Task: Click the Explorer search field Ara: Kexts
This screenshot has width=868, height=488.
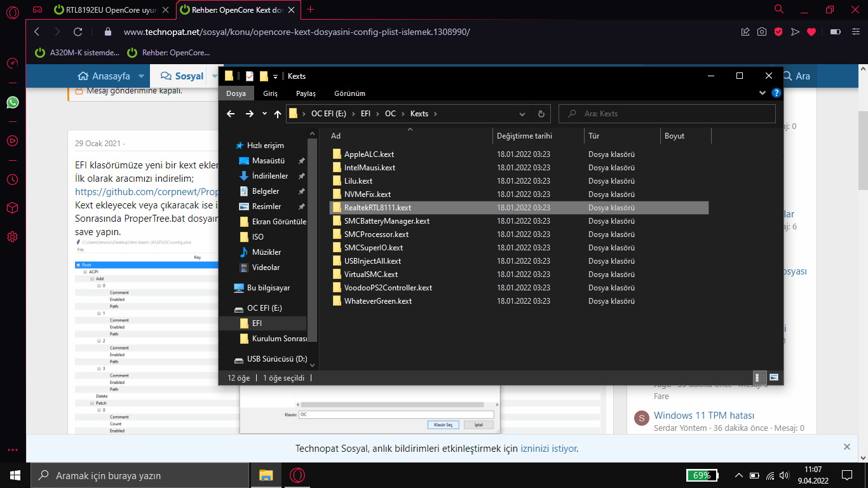Action: pos(667,114)
